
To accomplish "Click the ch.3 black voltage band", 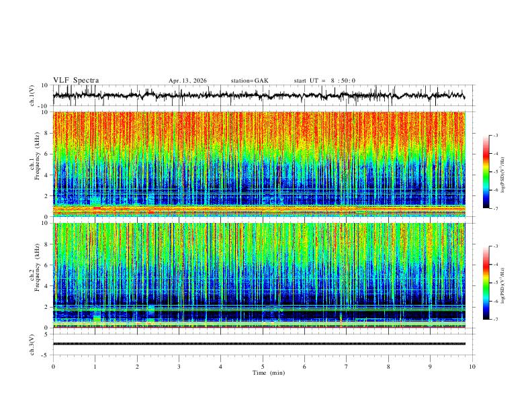I will point(259,344).
